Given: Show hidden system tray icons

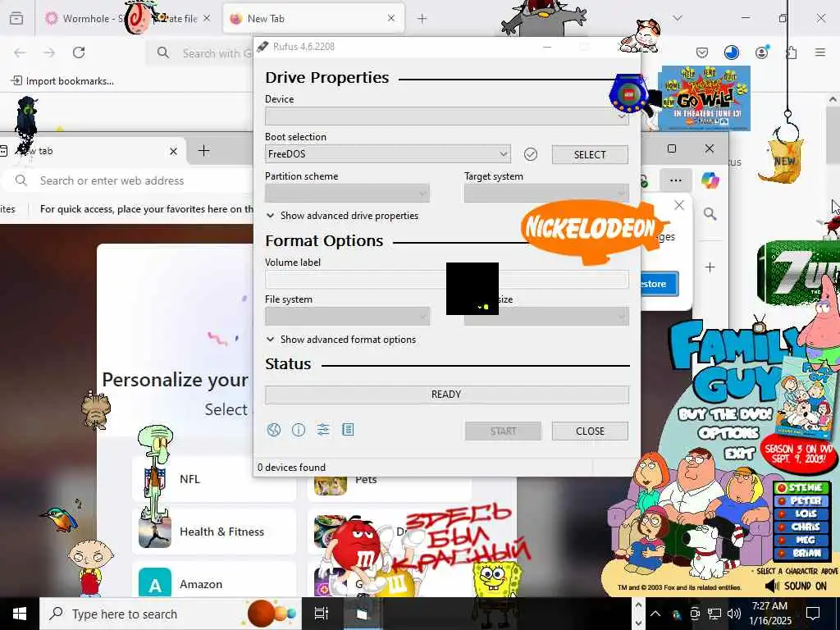Looking at the screenshot, I should coord(655,614).
